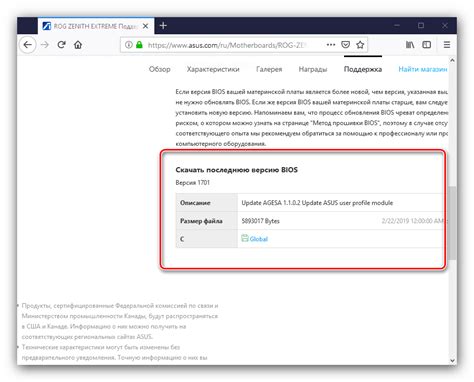The height and width of the screenshot is (382, 474).
Task: Click the text Версия 1701
Action: pos(193,183)
